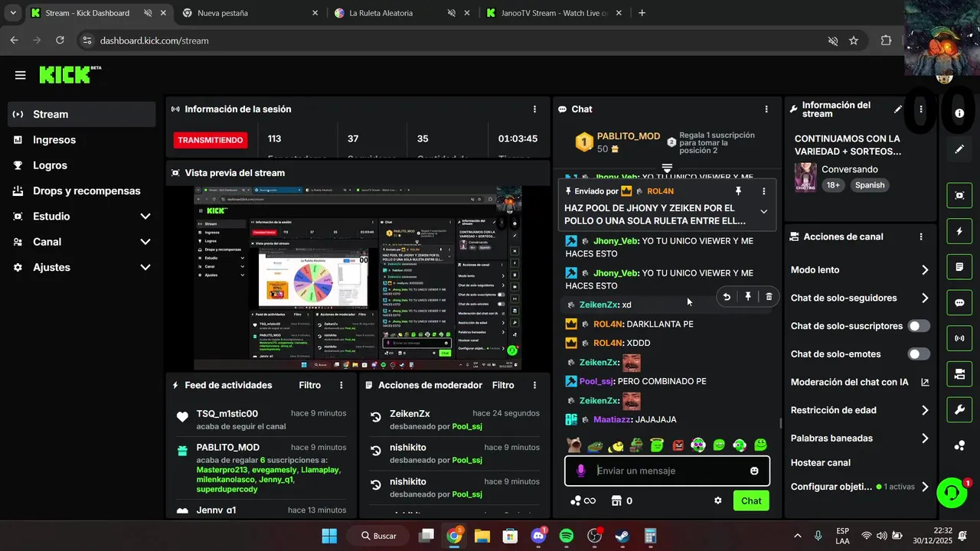Click the lightning bolt icon in right toolbar
The height and width of the screenshot is (551, 980).
(x=959, y=231)
